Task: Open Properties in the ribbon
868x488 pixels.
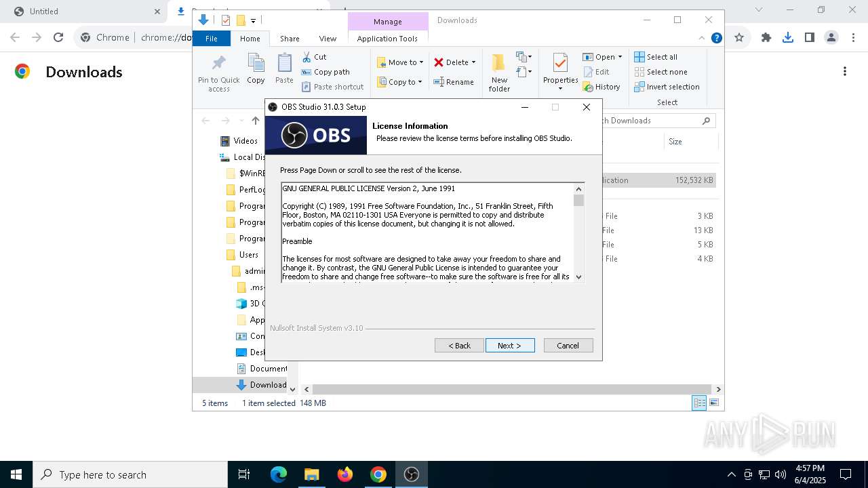Action: [x=560, y=72]
